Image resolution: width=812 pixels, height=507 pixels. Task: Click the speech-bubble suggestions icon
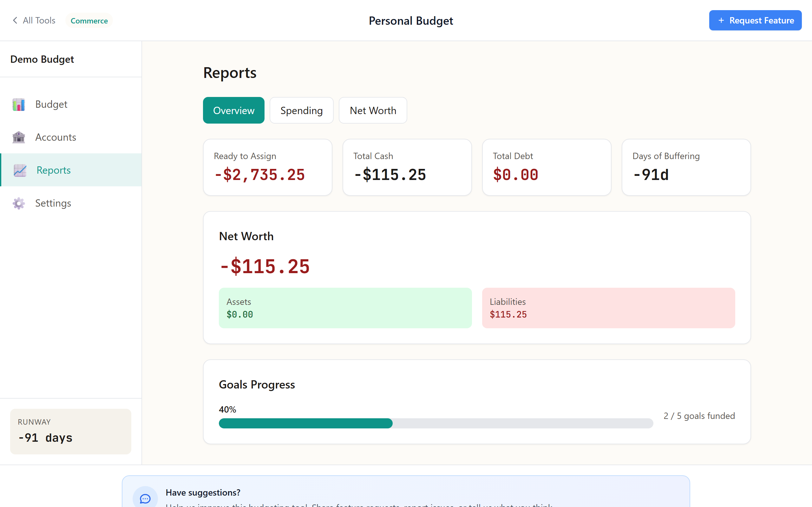(145, 498)
